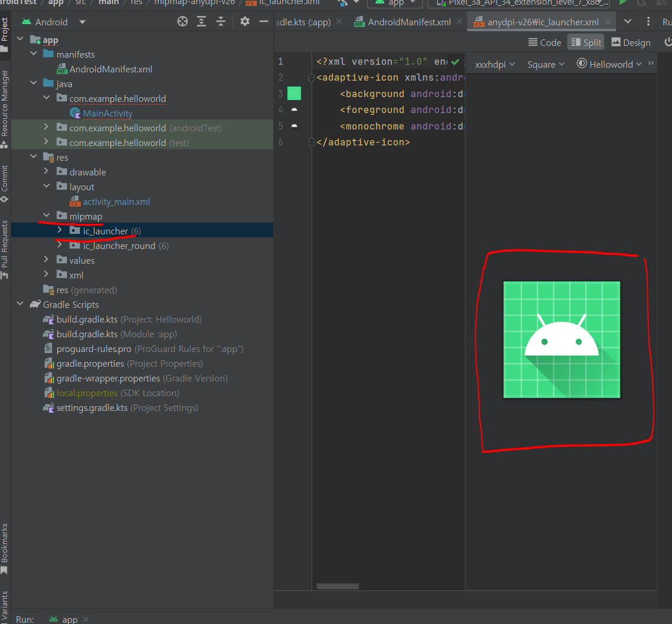Image resolution: width=672 pixels, height=624 pixels.
Task: Expand the drawable folder
Action: 47,171
